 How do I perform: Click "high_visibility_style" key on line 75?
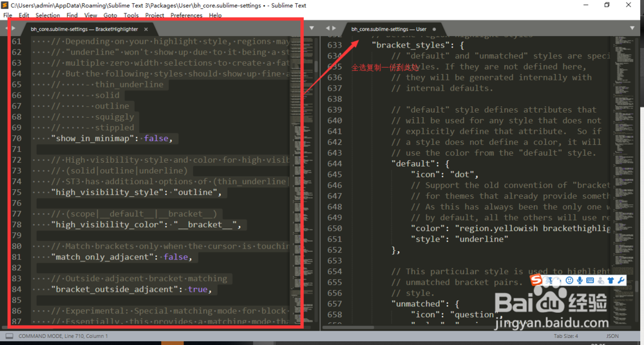(x=107, y=192)
